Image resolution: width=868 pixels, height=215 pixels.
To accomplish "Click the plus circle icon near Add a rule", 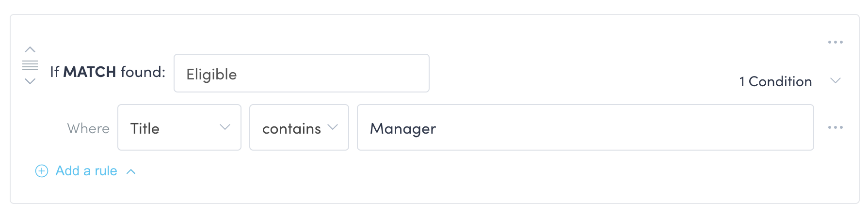I will coord(42,171).
